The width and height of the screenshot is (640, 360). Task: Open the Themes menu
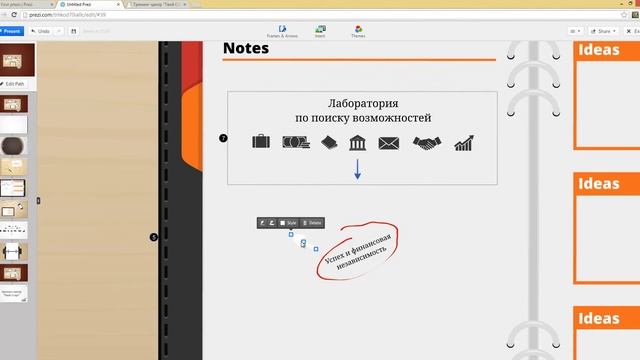(358, 31)
